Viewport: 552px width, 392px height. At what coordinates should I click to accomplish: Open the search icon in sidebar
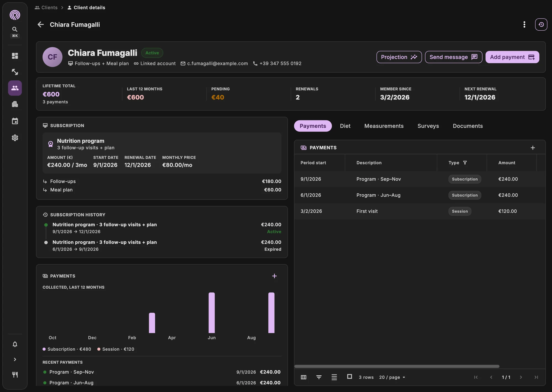[x=15, y=29]
